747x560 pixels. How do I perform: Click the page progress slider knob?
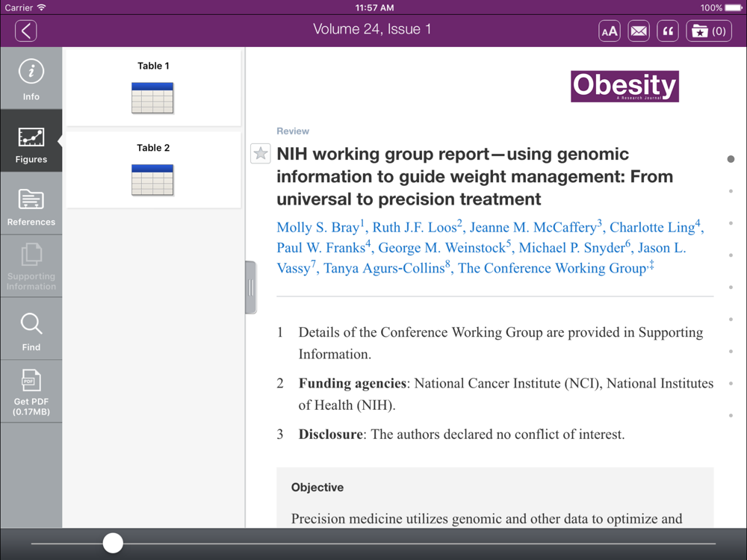point(113,543)
